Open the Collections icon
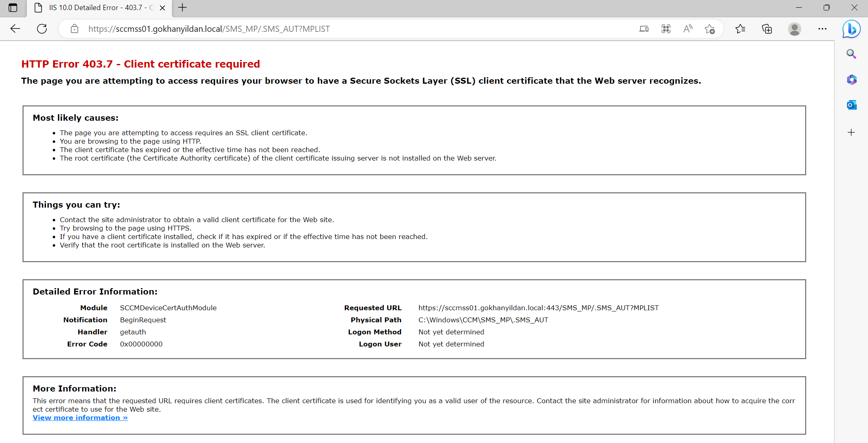868x443 pixels. pos(767,29)
